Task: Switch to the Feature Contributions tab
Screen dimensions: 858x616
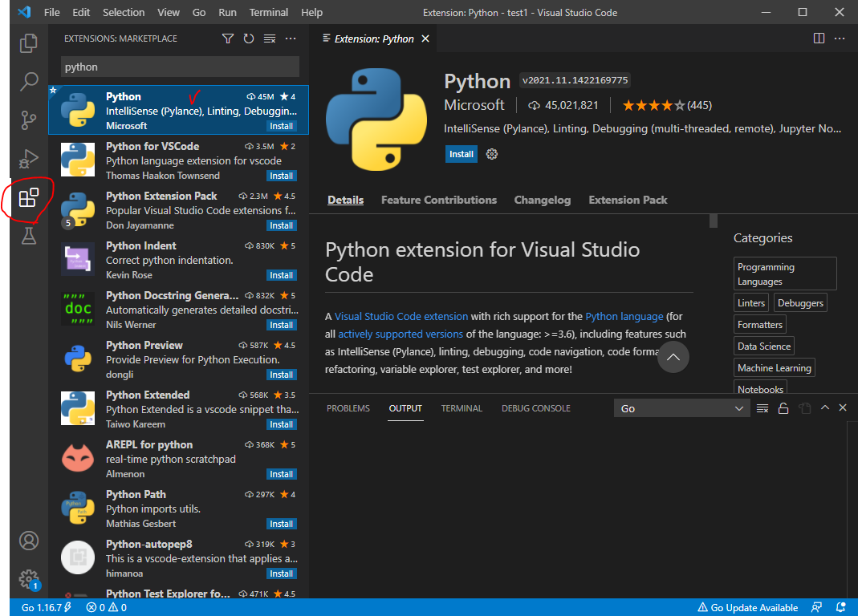Action: coord(439,201)
